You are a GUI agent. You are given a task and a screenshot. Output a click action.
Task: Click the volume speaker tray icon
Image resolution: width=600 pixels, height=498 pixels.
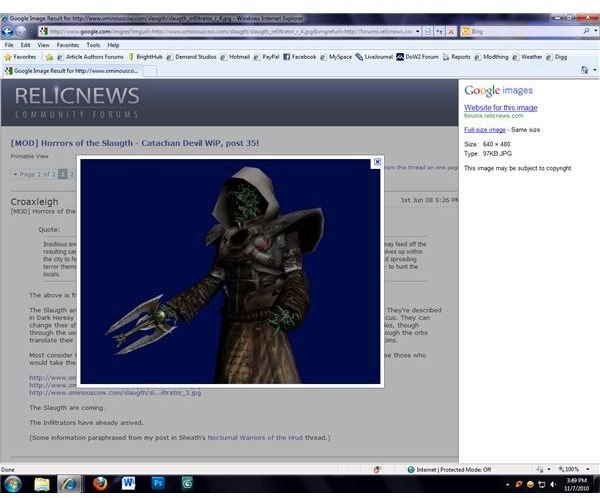pyautogui.click(x=553, y=485)
